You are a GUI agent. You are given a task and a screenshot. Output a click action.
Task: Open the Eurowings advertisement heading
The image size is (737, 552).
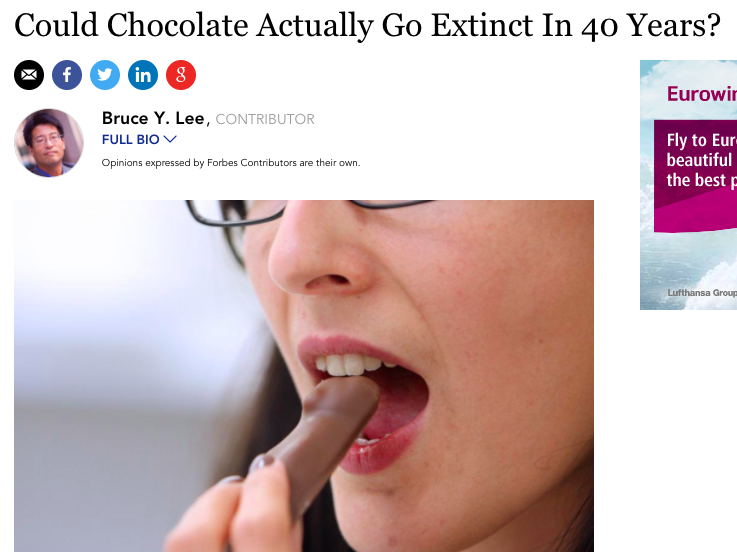click(x=702, y=94)
